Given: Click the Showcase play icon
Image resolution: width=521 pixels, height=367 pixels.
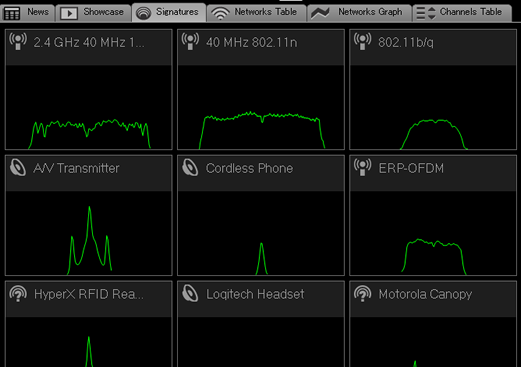Looking at the screenshot, I should click(69, 13).
